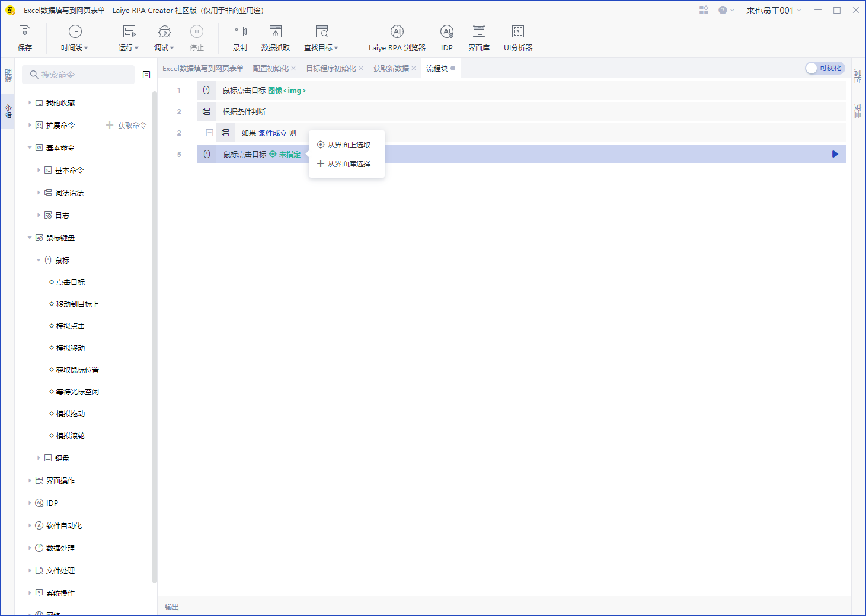
Task: Close the 获取新数据 tab
Action: [414, 69]
